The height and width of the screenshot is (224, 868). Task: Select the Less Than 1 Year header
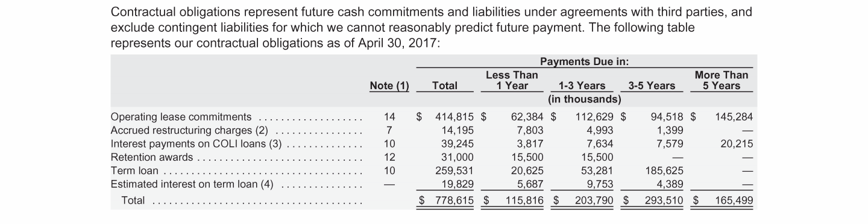pos(512,80)
